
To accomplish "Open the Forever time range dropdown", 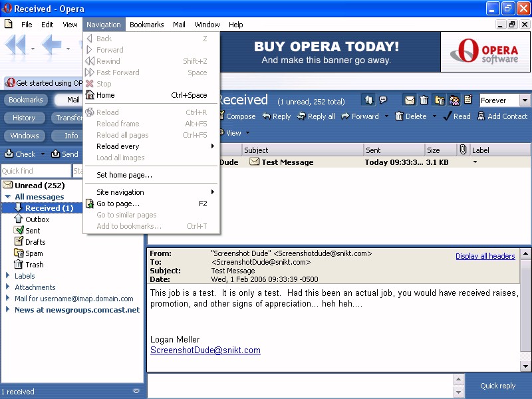I will (525, 100).
